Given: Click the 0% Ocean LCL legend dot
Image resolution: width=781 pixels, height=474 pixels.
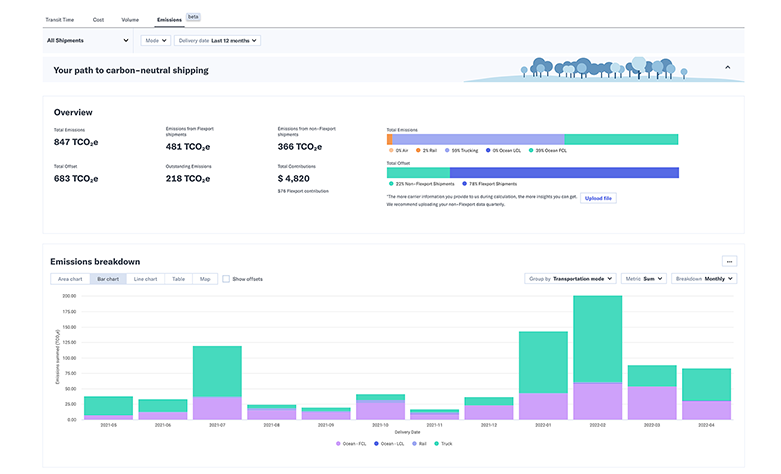Looking at the screenshot, I should coord(488,150).
